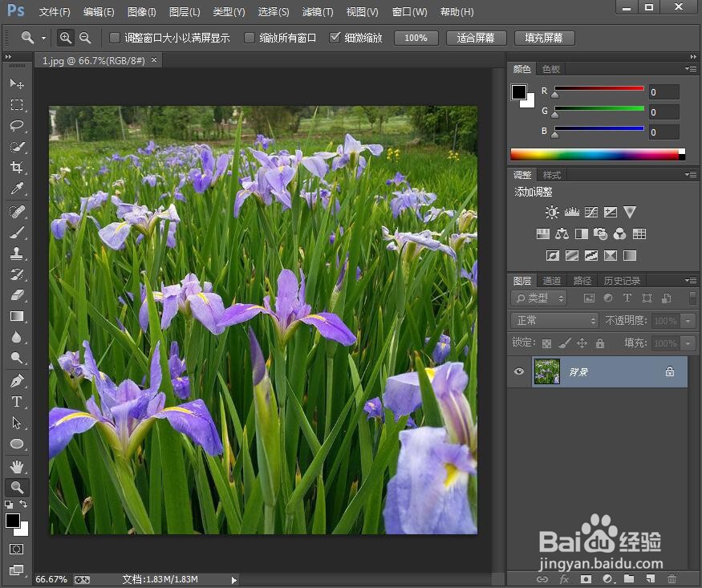Image resolution: width=702 pixels, height=588 pixels.
Task: Select the Blur tool
Action: click(17, 337)
